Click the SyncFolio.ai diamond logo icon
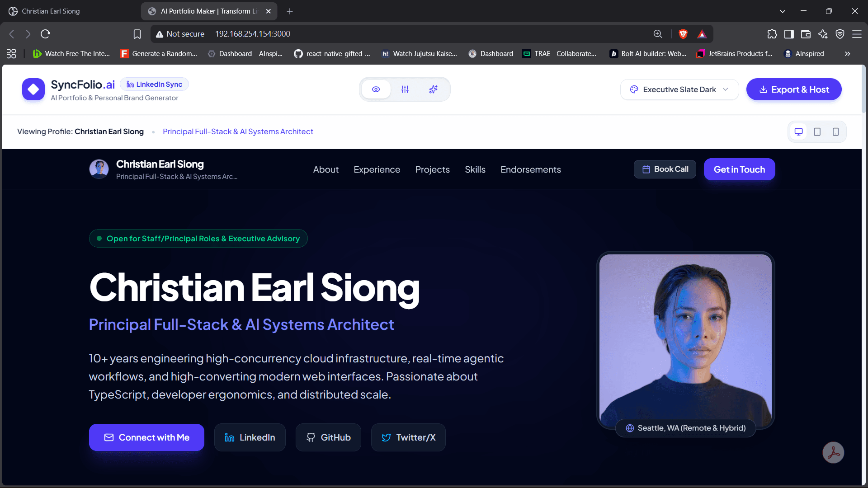This screenshot has width=868, height=488. 33,89
